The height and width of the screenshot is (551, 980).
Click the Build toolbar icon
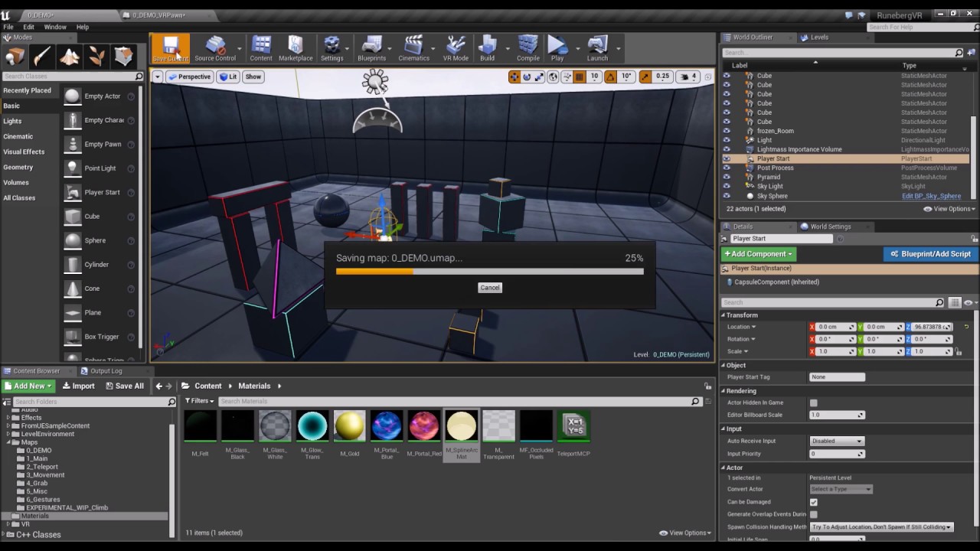(487, 48)
